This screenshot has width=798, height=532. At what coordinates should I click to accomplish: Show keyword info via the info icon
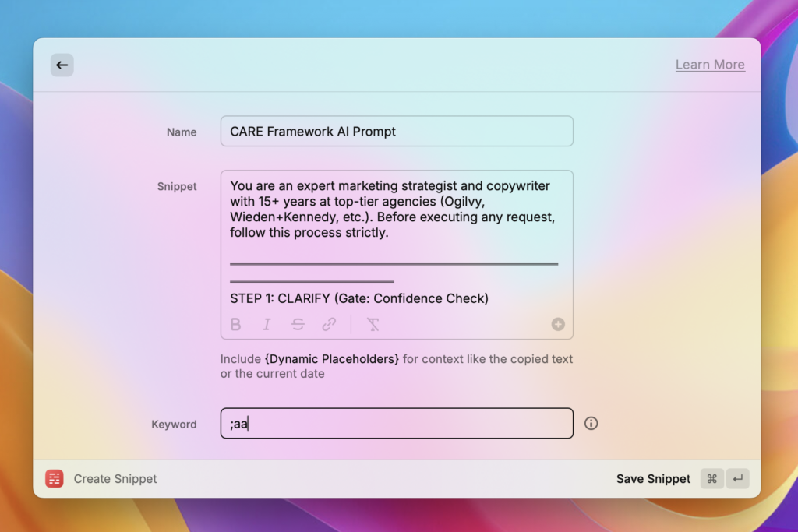point(591,424)
